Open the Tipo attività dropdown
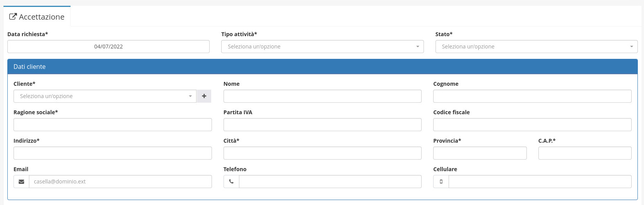 (x=322, y=47)
